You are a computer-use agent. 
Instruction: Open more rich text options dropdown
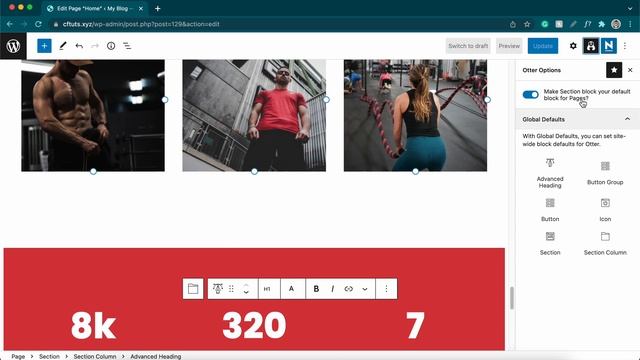point(365,289)
